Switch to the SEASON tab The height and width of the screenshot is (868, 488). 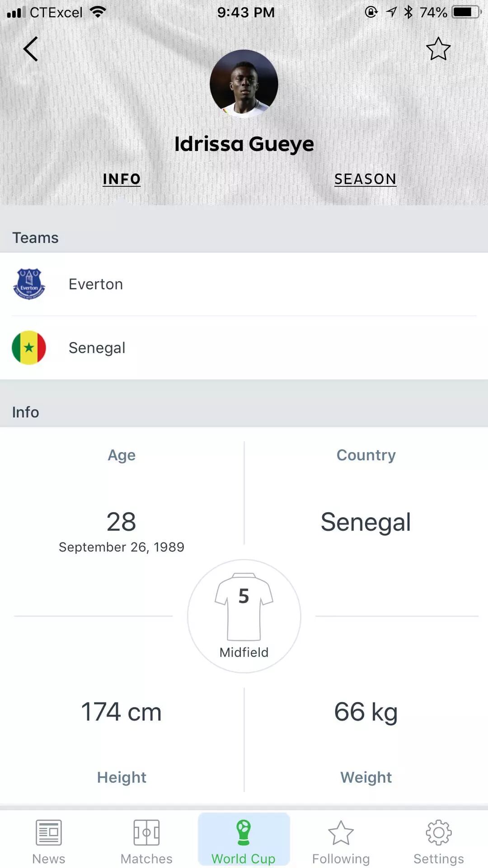(365, 179)
